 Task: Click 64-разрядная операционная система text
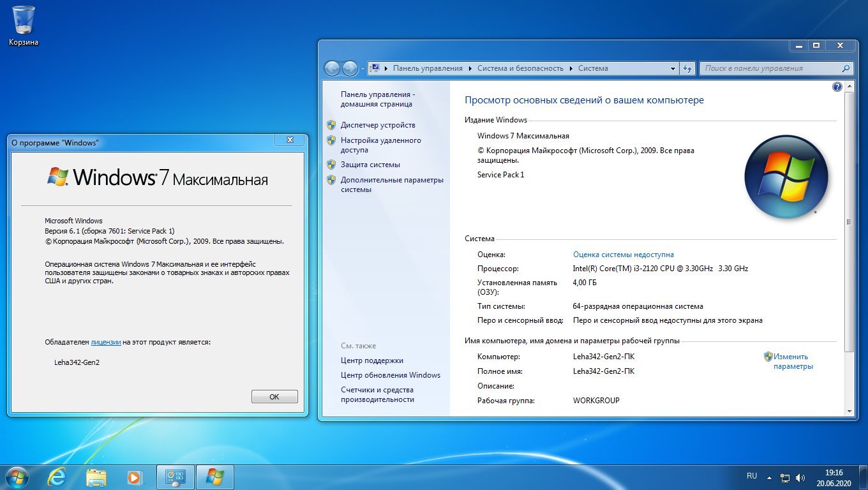pyautogui.click(x=638, y=306)
